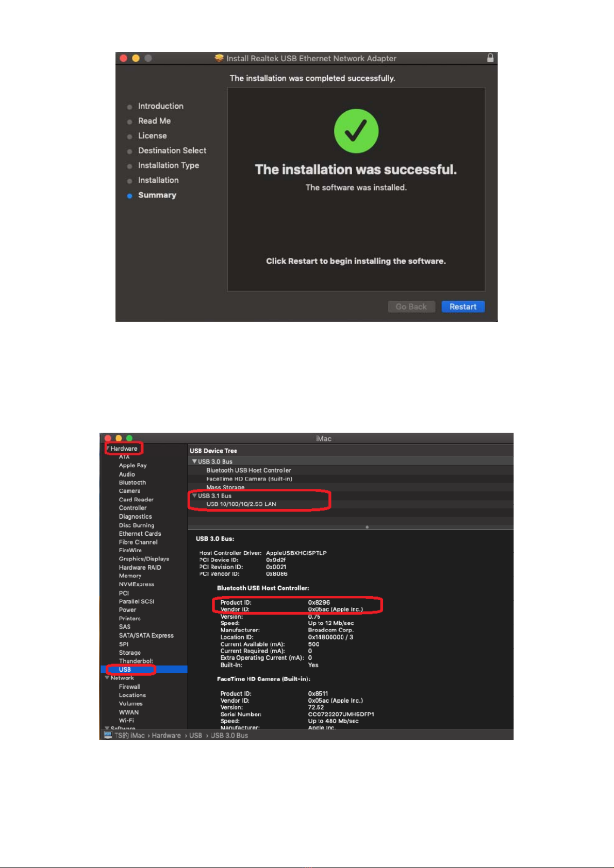Select FaceTime HD Camera (Built-in) entry
This screenshot has height=868, width=614.
(250, 479)
